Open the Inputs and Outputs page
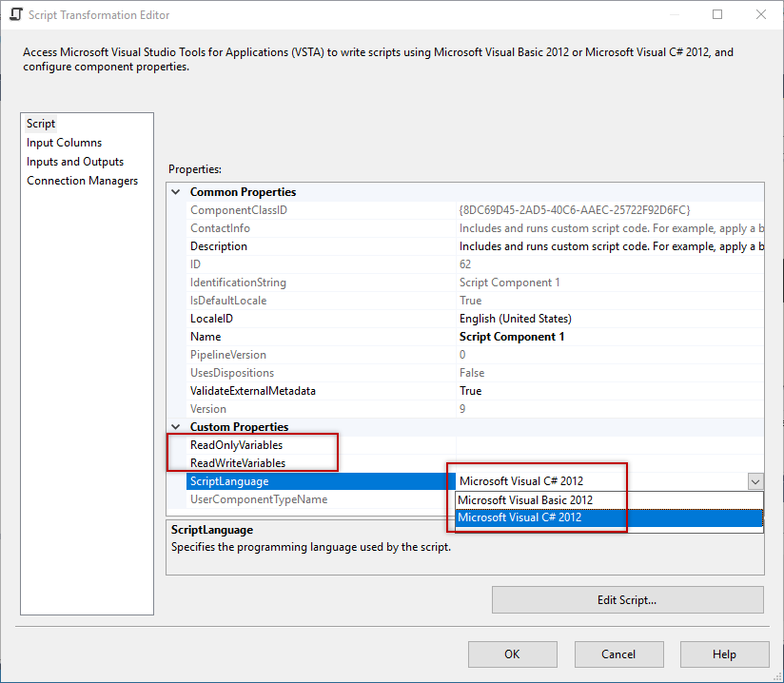This screenshot has width=784, height=683. (74, 161)
